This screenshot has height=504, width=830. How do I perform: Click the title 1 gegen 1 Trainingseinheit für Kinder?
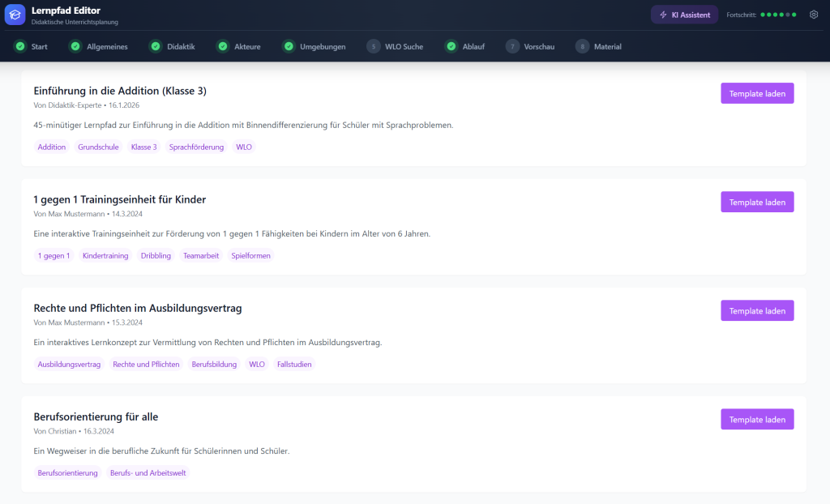pyautogui.click(x=120, y=199)
